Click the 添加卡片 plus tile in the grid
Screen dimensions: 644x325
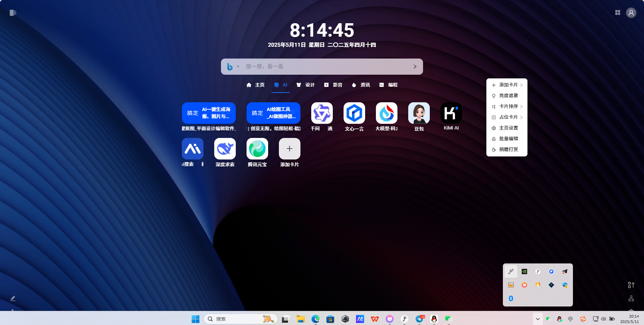289,149
